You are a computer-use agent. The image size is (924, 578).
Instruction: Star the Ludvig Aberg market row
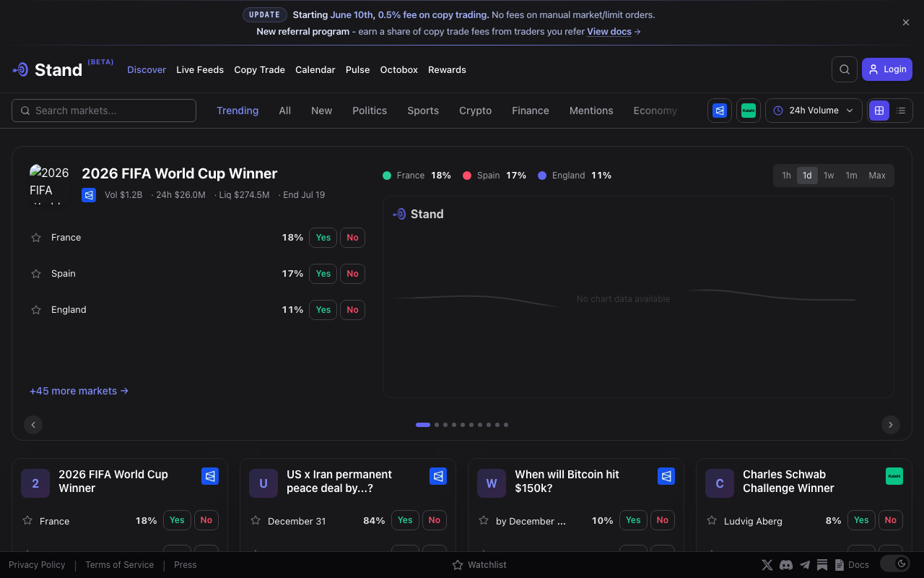(x=712, y=520)
